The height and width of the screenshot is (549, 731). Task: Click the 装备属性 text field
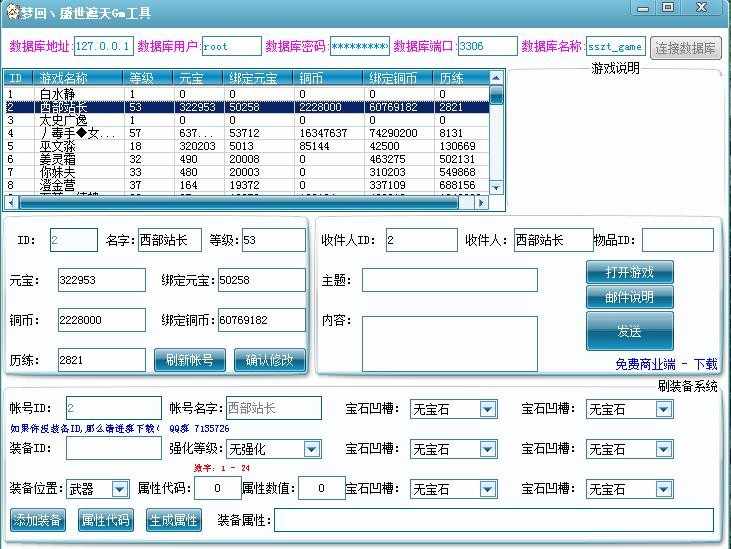click(x=494, y=520)
